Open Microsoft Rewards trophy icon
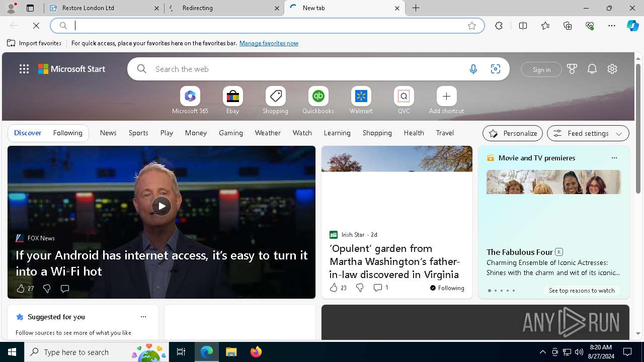 [x=572, y=69]
